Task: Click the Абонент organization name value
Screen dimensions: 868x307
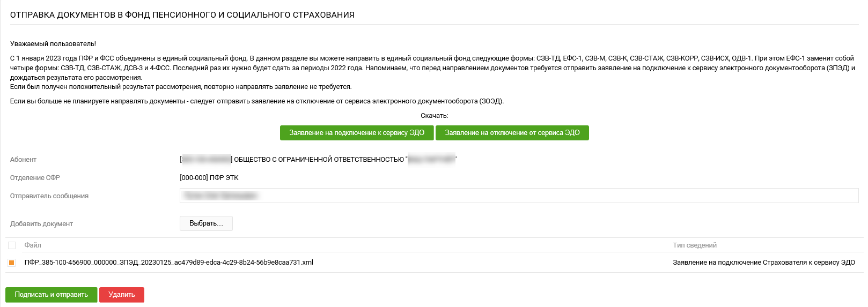Action: click(318, 160)
